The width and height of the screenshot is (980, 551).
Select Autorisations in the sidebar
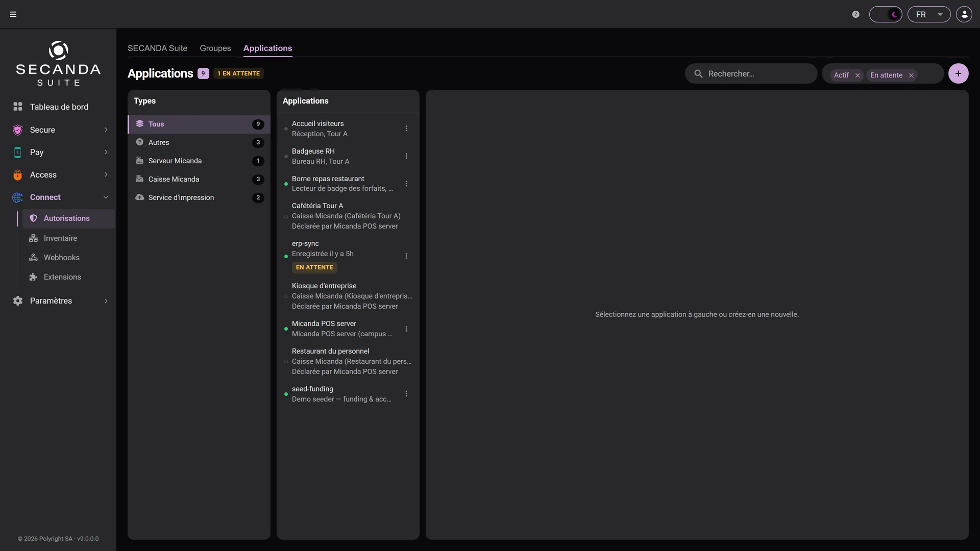point(68,218)
